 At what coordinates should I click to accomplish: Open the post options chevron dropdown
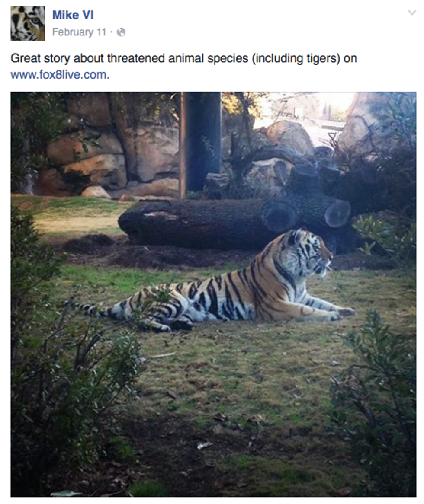(412, 13)
